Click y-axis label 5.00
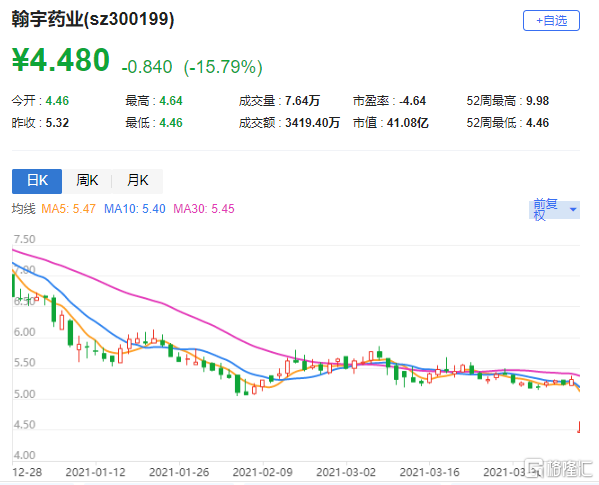Image resolution: width=599 pixels, height=485 pixels. click(x=24, y=394)
